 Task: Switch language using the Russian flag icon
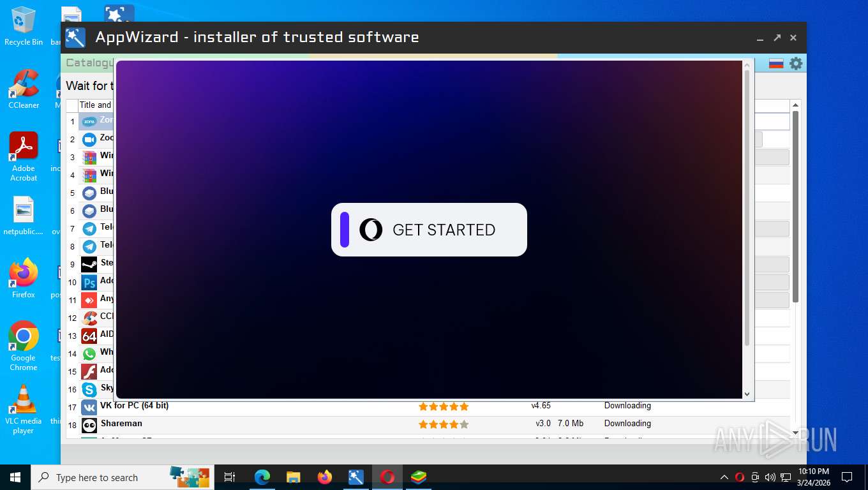776,63
